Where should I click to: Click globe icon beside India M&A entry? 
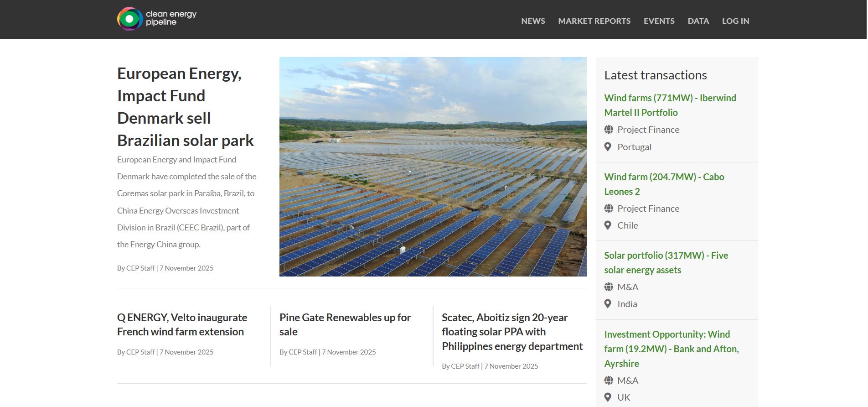609,287
